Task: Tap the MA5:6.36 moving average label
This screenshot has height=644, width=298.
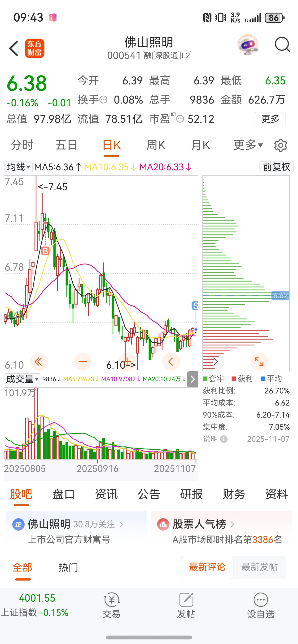Action: pyautogui.click(x=57, y=167)
